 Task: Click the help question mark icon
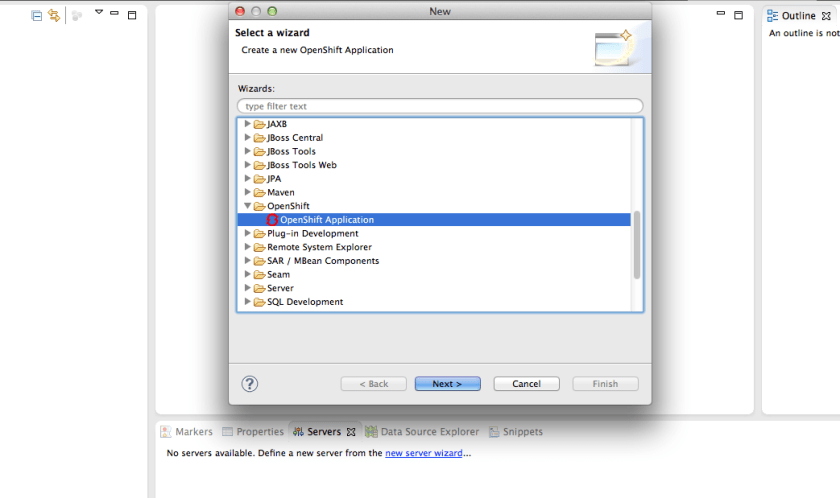point(250,384)
